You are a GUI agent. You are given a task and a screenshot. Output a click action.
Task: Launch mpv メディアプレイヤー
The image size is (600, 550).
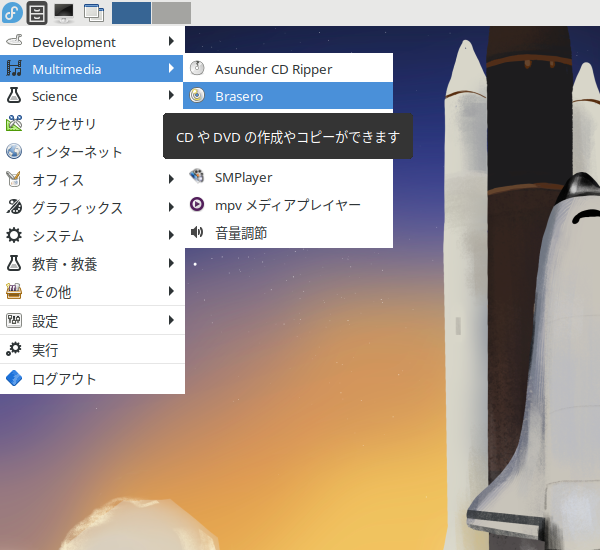[288, 205]
